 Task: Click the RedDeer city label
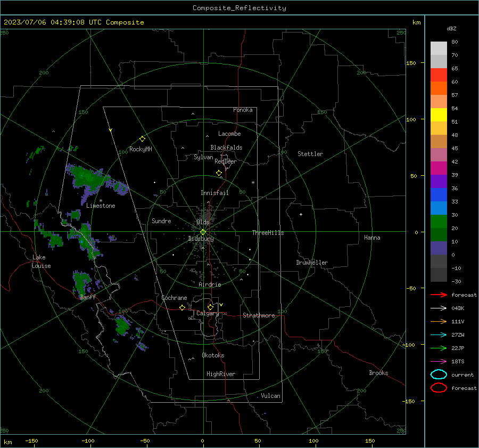(x=226, y=161)
